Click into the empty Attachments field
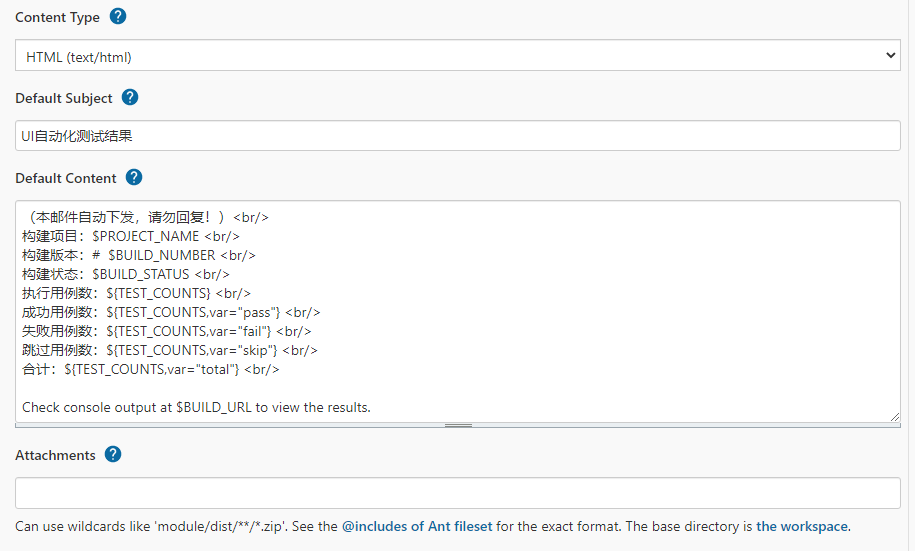915x551 pixels. tap(457, 493)
